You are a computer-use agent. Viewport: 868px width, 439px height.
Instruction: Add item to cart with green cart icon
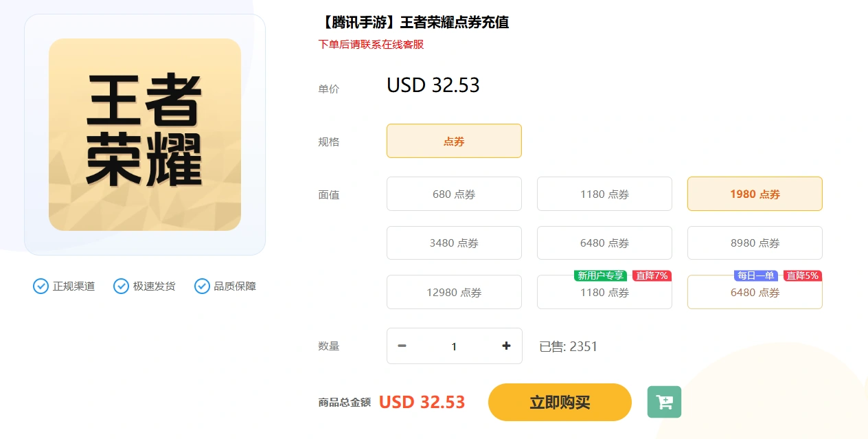pyautogui.click(x=664, y=402)
